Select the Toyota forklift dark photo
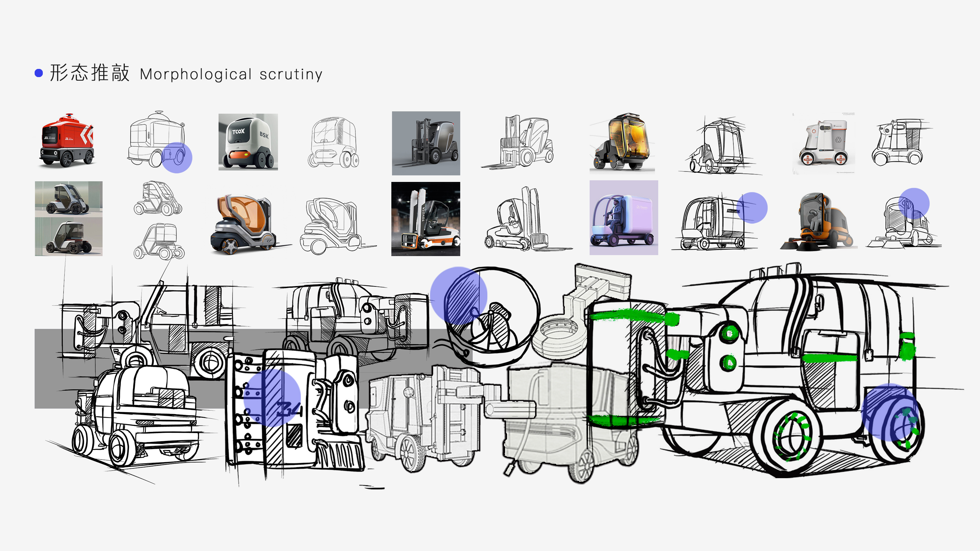The height and width of the screenshot is (551, 980). [426, 219]
